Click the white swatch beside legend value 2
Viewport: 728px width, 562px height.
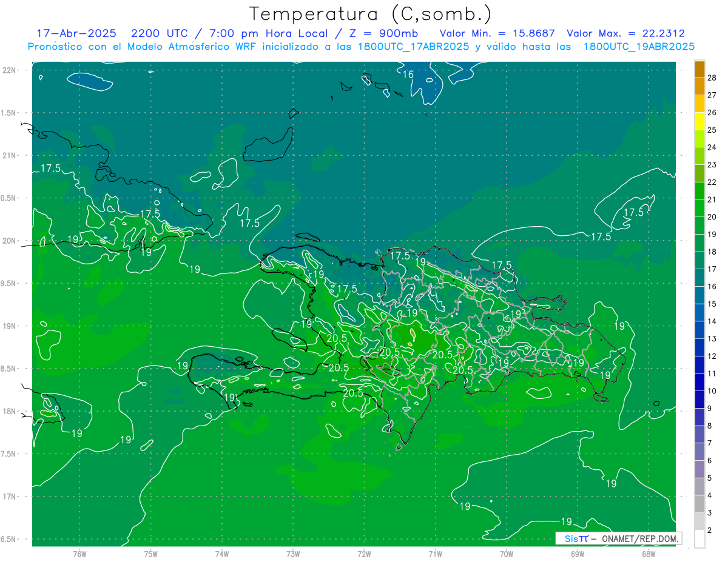click(699, 539)
